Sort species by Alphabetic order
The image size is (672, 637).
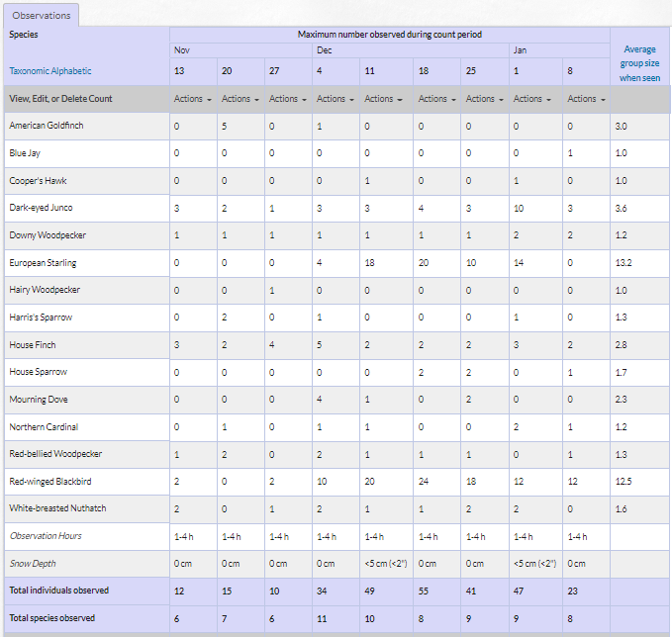68,71
